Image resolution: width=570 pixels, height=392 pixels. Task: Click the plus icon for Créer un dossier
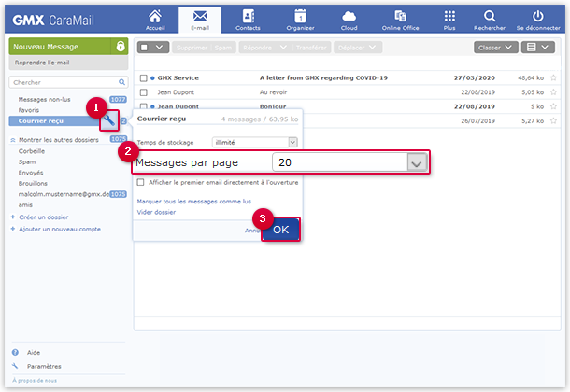(13, 217)
